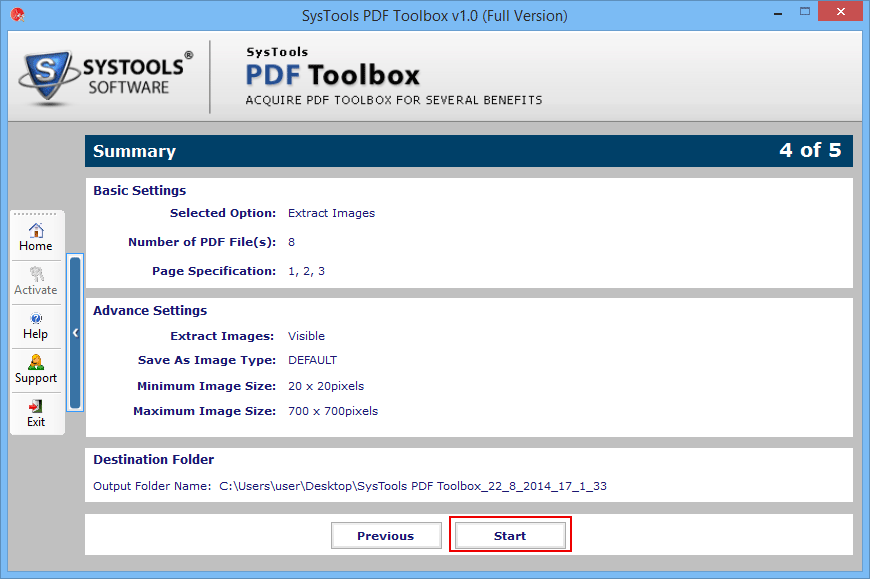The height and width of the screenshot is (579, 870).
Task: Select the 'Extract Images' selected option value
Action: [x=331, y=214]
